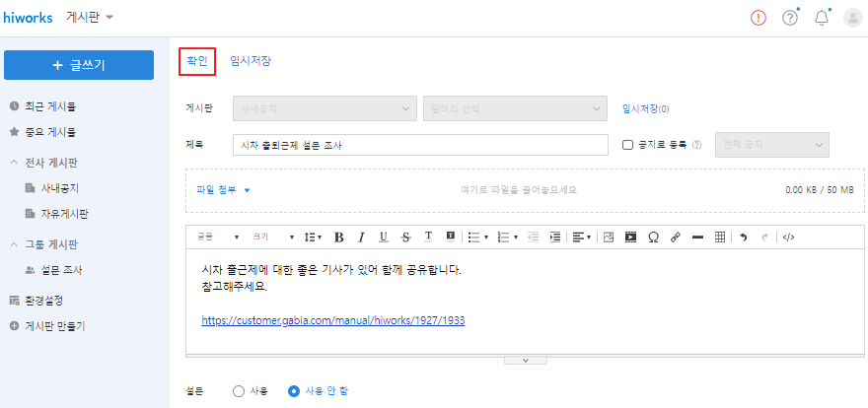Open the text background color tool

point(450,237)
